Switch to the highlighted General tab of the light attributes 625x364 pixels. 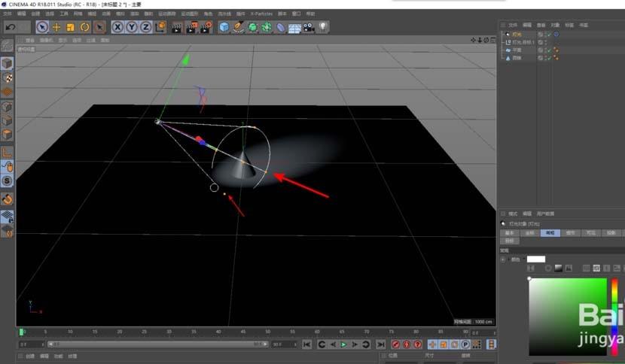coord(550,233)
